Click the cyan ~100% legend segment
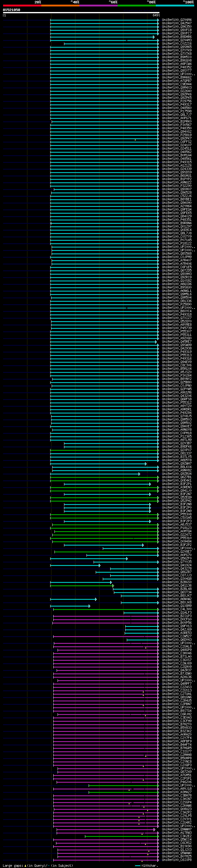The width and height of the screenshot is (197, 868). (175, 6)
